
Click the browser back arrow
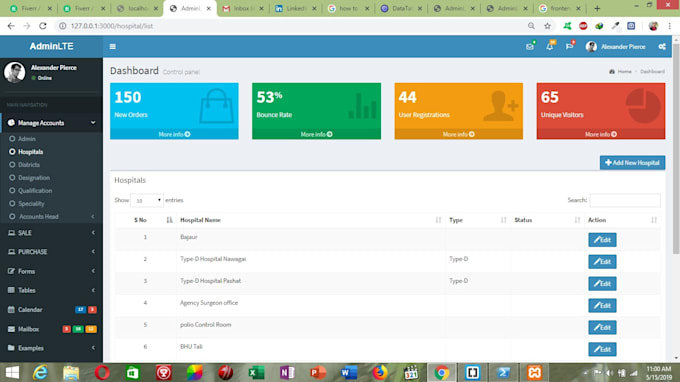[x=11, y=26]
